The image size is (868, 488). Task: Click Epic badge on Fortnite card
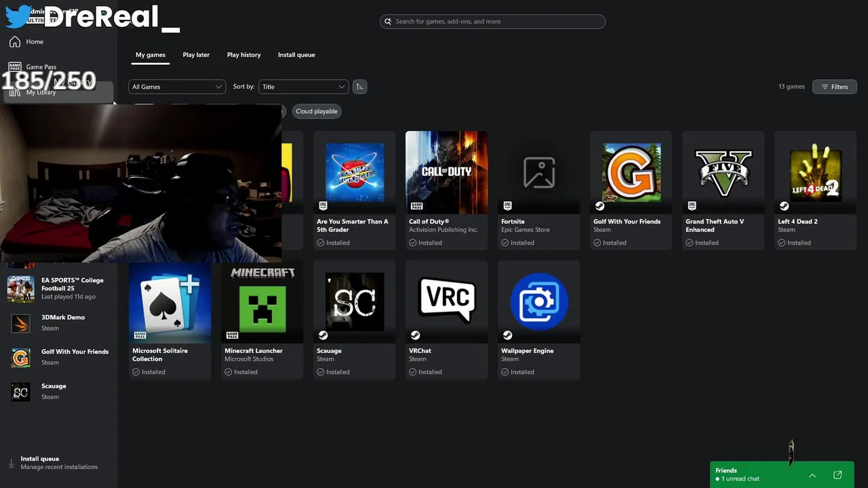tap(507, 206)
